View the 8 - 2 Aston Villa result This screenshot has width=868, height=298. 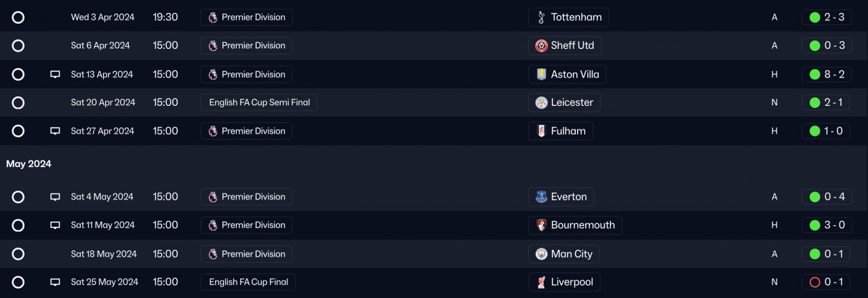tap(827, 74)
